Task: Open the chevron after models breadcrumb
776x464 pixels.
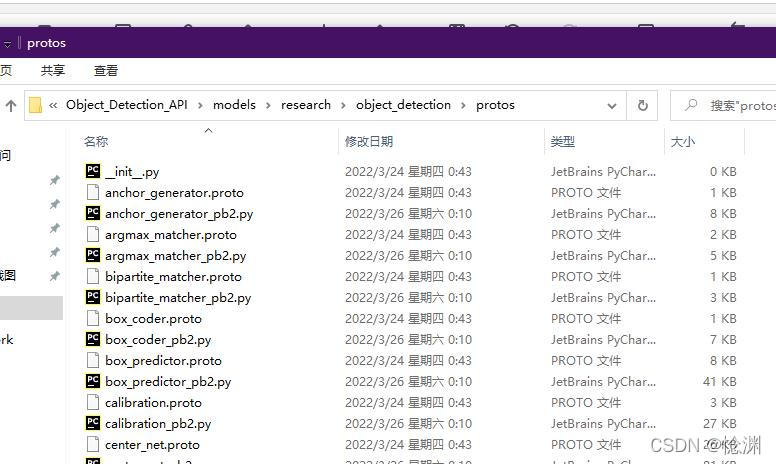Action: 268,105
